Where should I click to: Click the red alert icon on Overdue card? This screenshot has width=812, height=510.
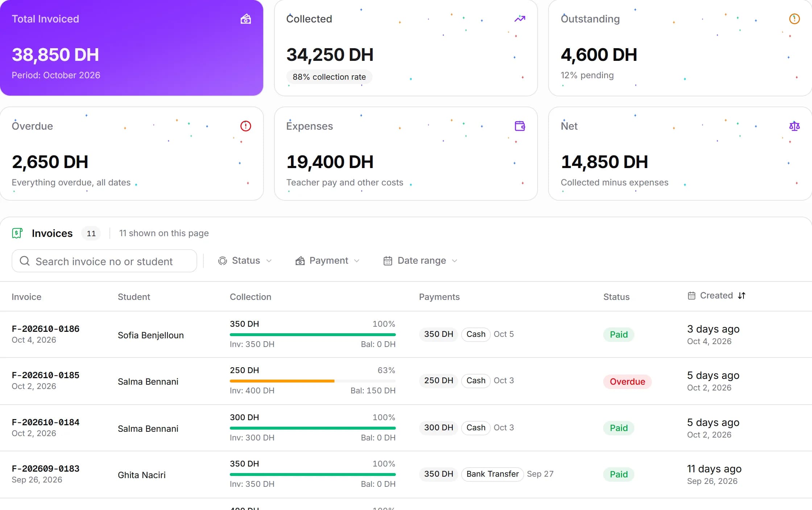coord(246,126)
